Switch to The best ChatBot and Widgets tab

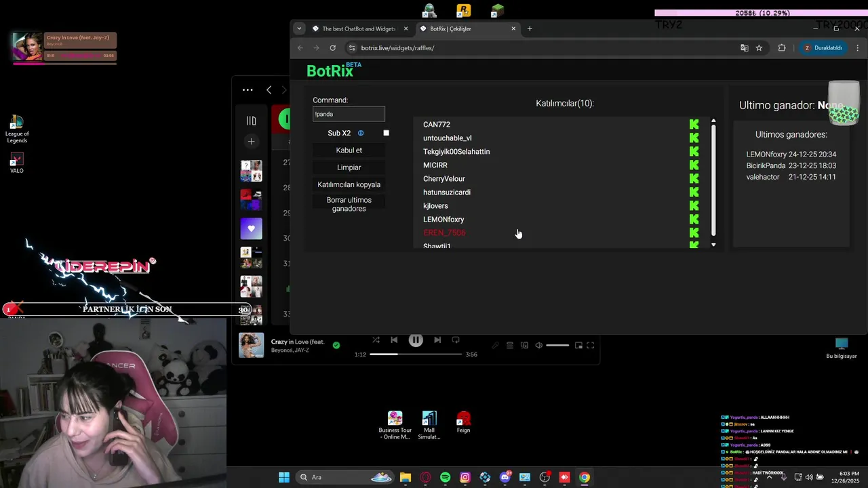coord(359,28)
